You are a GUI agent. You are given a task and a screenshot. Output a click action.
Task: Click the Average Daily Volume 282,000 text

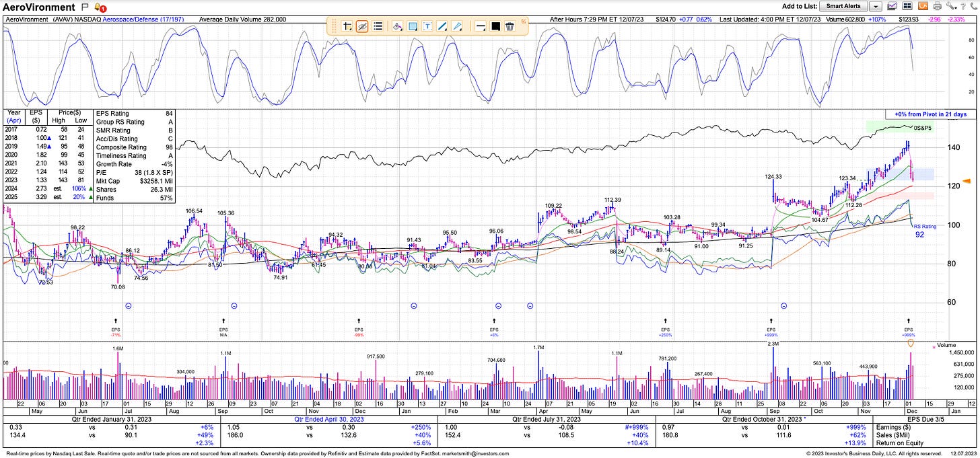tap(243, 20)
